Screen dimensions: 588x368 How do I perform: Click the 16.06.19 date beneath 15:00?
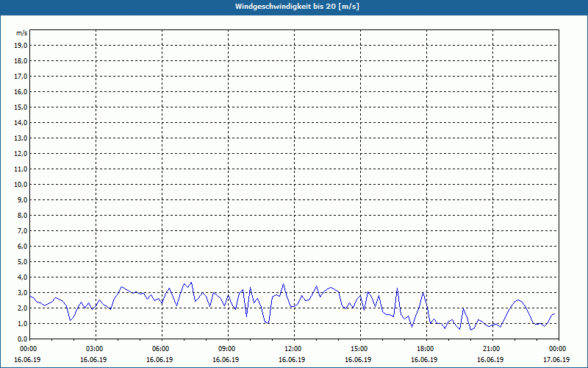point(358,360)
